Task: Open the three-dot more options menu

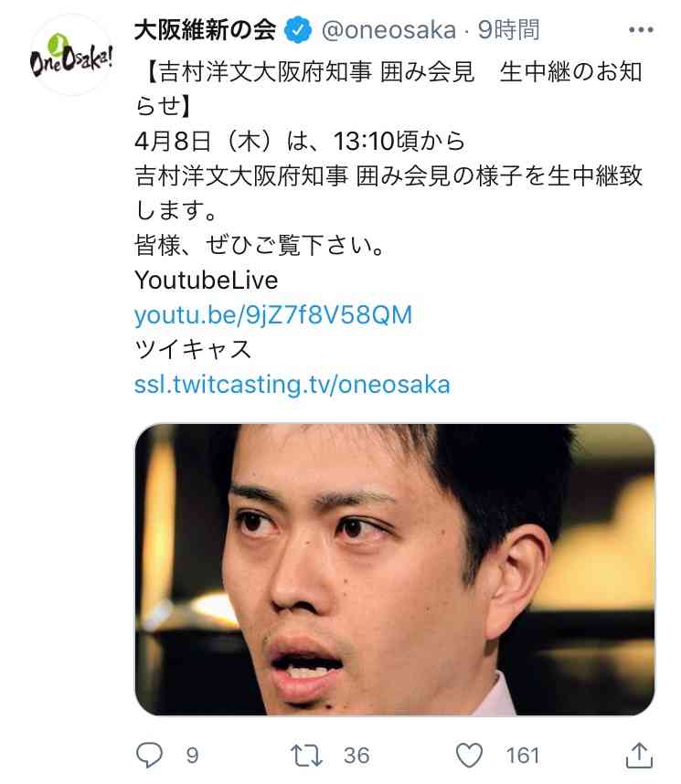Action: (x=641, y=30)
